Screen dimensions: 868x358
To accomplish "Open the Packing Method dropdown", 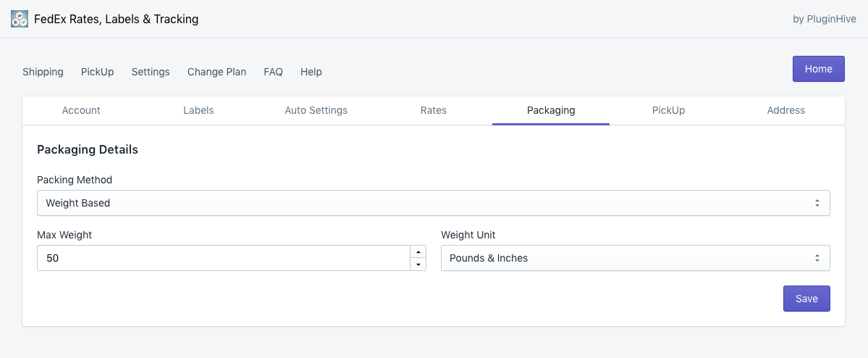I will 433,203.
